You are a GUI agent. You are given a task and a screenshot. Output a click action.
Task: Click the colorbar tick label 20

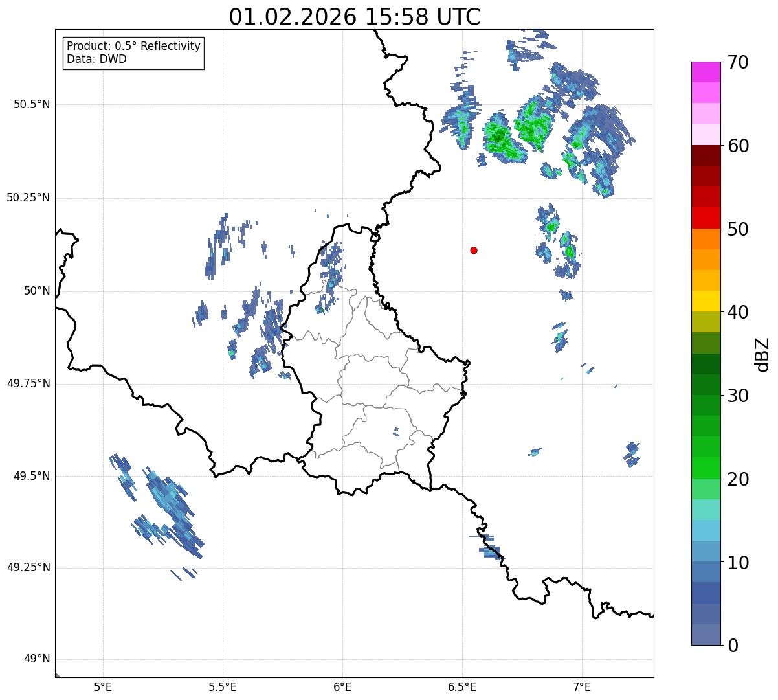pyautogui.click(x=738, y=479)
